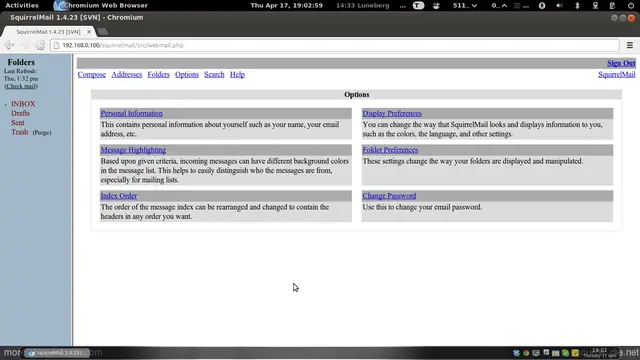640x360 pixels.
Task: Click the Purge link next to Trash
Action: 42,133
